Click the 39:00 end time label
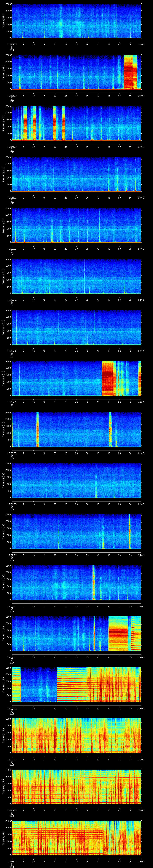 [141, 861]
